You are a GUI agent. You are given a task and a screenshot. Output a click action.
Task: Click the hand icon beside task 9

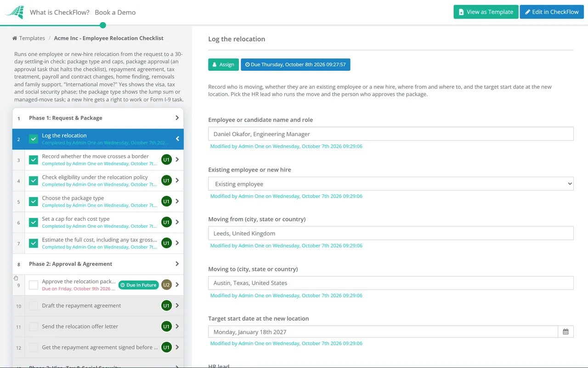click(x=16, y=278)
